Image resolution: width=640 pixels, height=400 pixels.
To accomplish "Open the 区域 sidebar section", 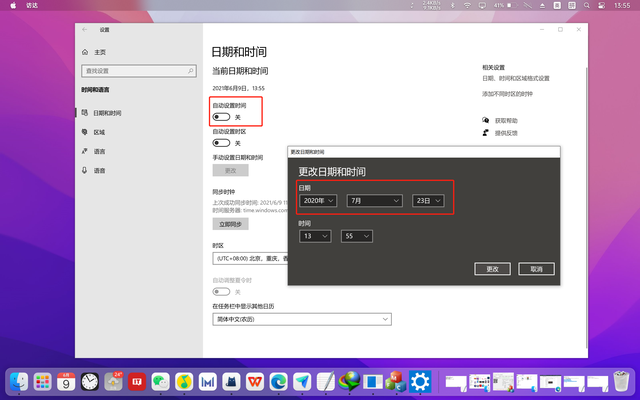I will pyautogui.click(x=99, y=132).
